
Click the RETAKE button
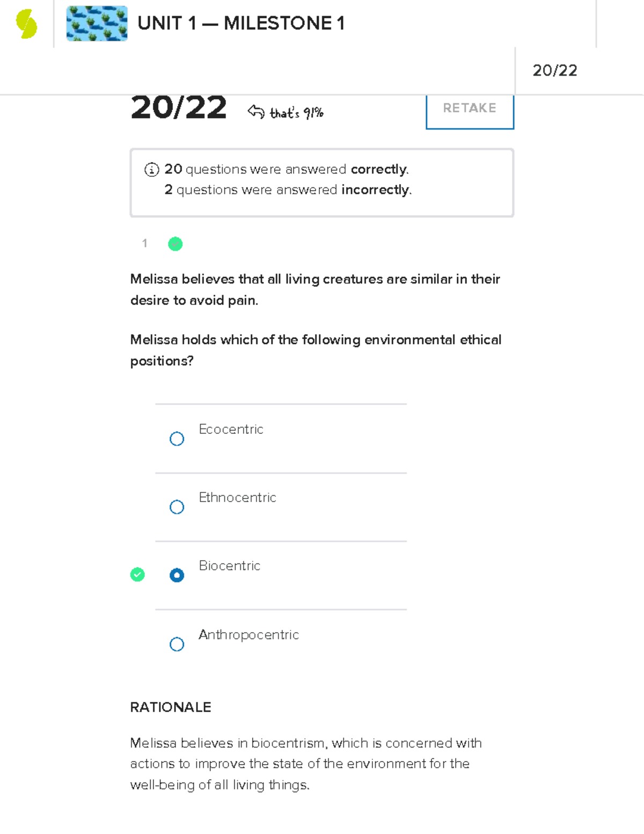[x=470, y=109]
